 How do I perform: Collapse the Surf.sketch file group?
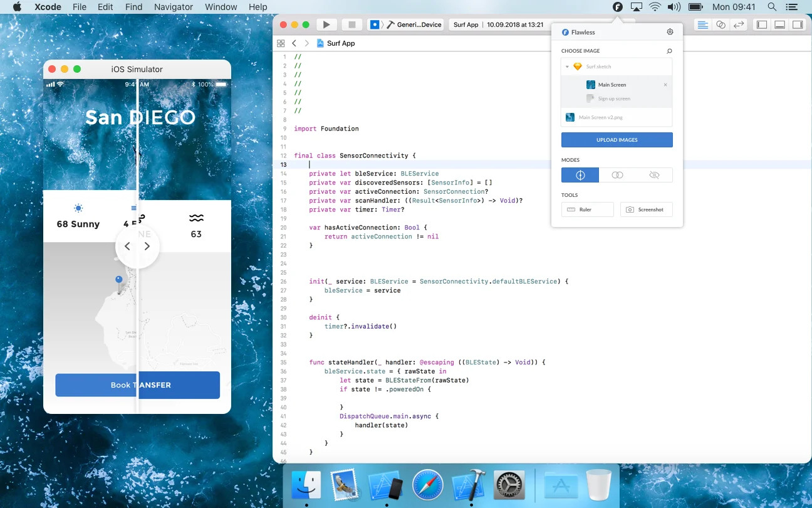[x=567, y=66]
